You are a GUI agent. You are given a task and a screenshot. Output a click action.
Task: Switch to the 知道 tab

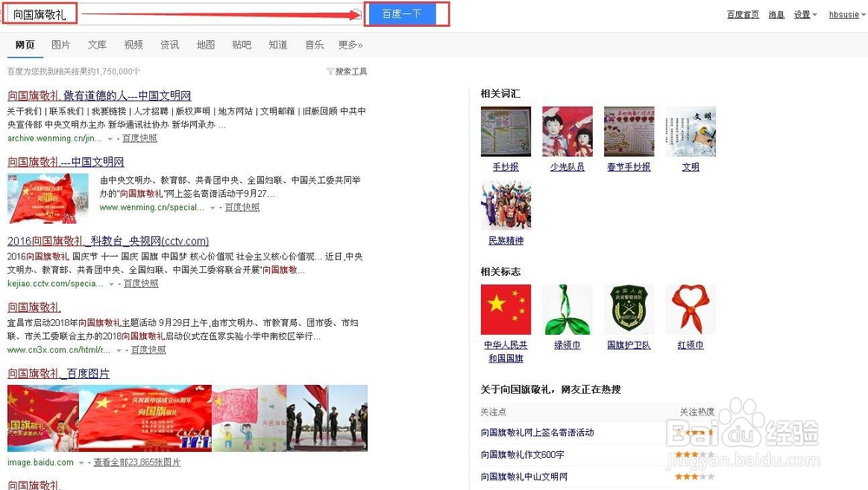(278, 45)
